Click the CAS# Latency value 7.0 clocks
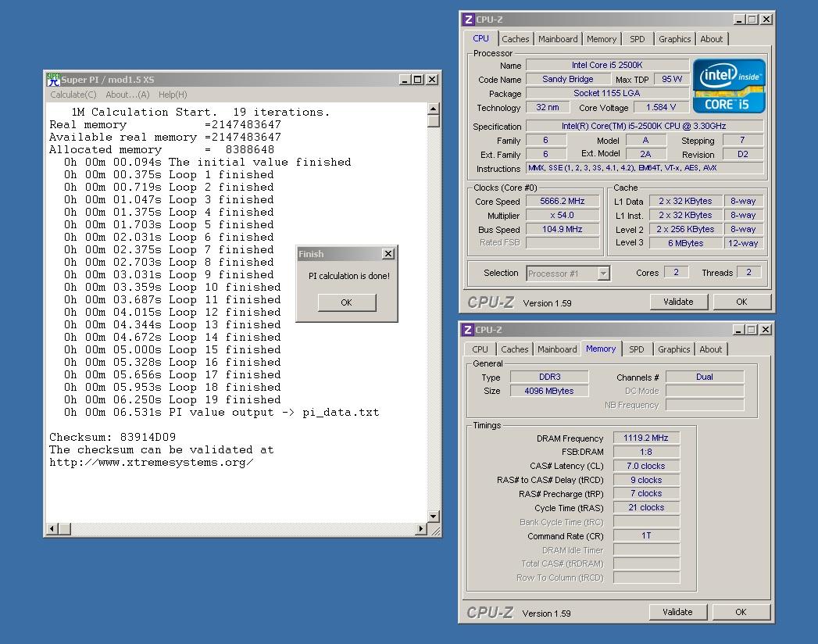 646,466
